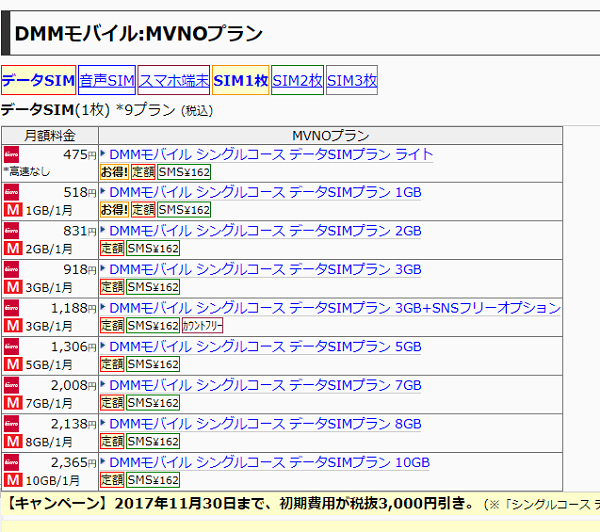Click red M icon in 1,188円 row

pos(13,326)
